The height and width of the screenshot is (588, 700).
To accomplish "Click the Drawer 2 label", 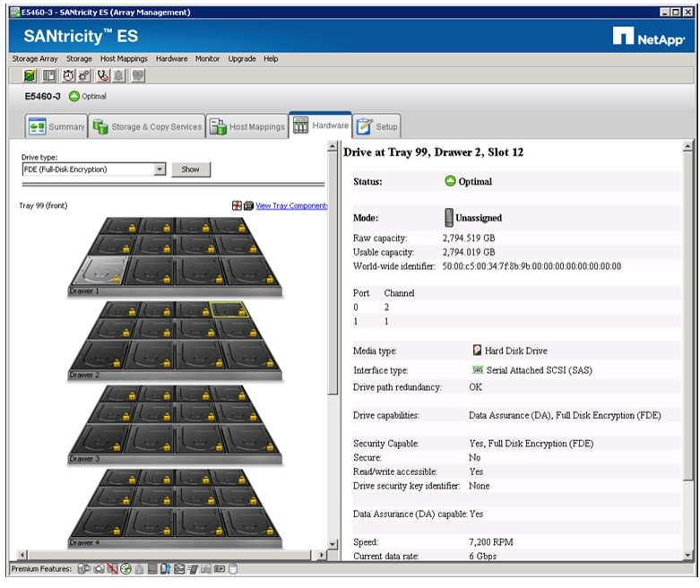I will 84,375.
